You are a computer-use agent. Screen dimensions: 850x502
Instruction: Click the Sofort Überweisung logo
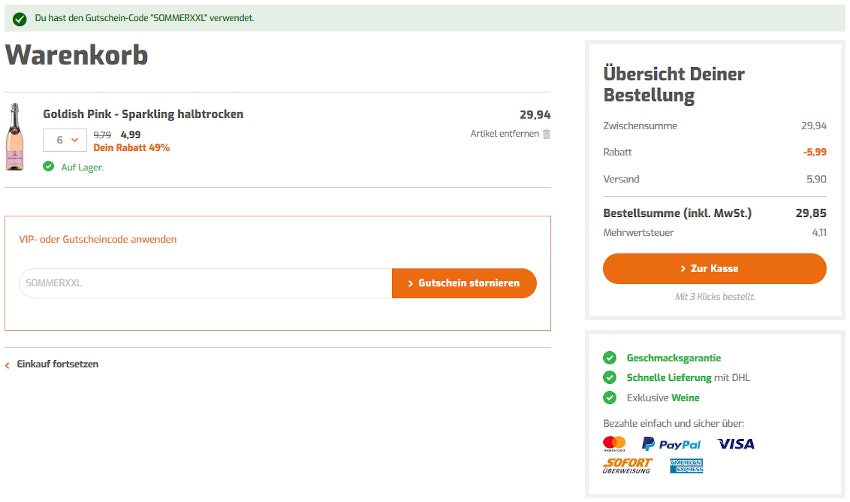[627, 466]
